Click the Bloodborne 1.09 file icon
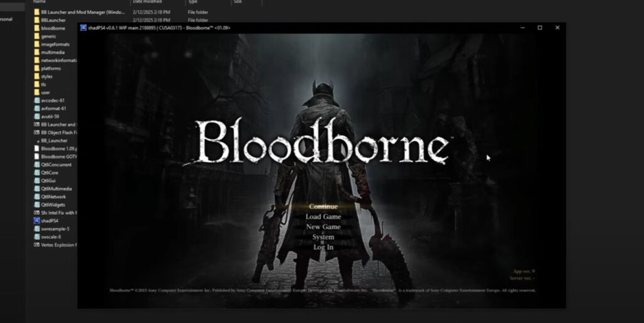Viewport: 644px width, 323px height. pyautogui.click(x=37, y=148)
